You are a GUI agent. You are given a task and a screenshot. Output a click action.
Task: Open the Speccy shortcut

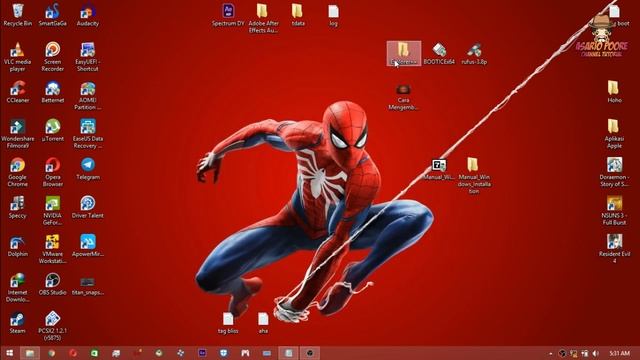tap(18, 207)
